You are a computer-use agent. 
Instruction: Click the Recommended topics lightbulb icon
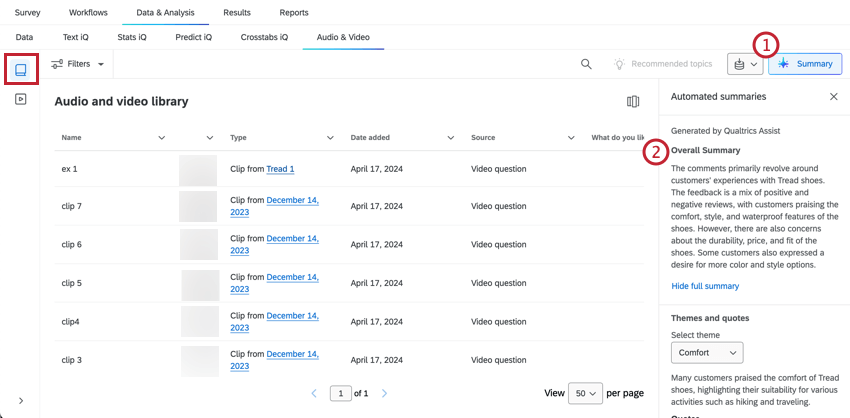[x=619, y=64]
